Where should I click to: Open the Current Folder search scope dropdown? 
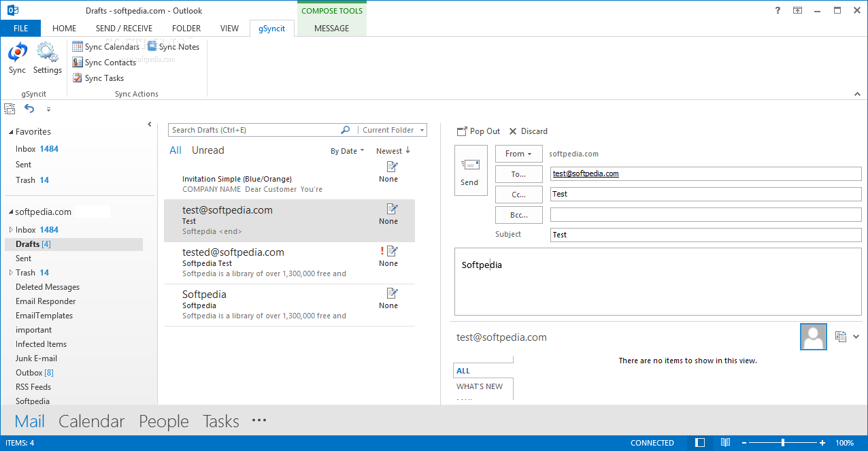point(394,130)
